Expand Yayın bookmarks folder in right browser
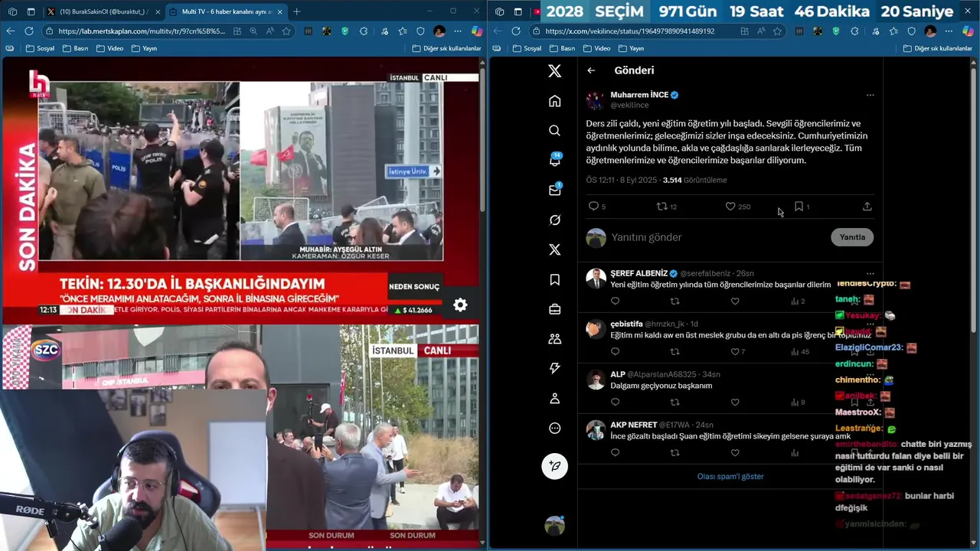The image size is (980, 551). click(x=631, y=48)
